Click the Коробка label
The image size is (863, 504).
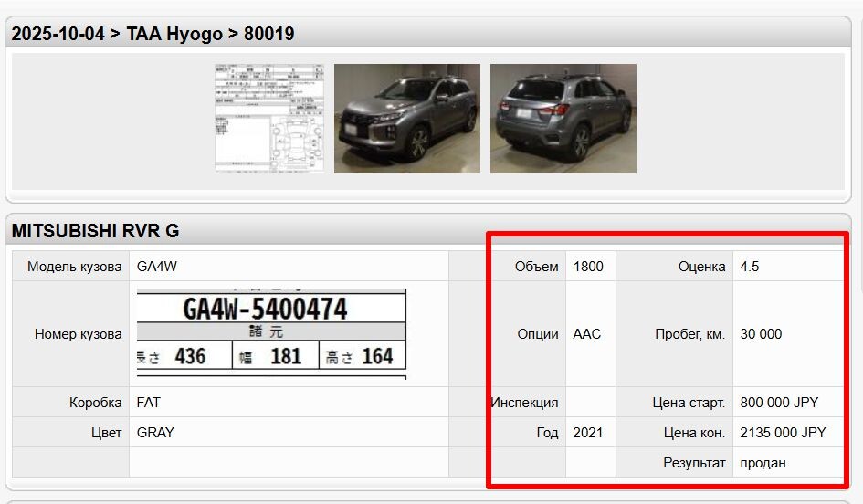click(95, 403)
